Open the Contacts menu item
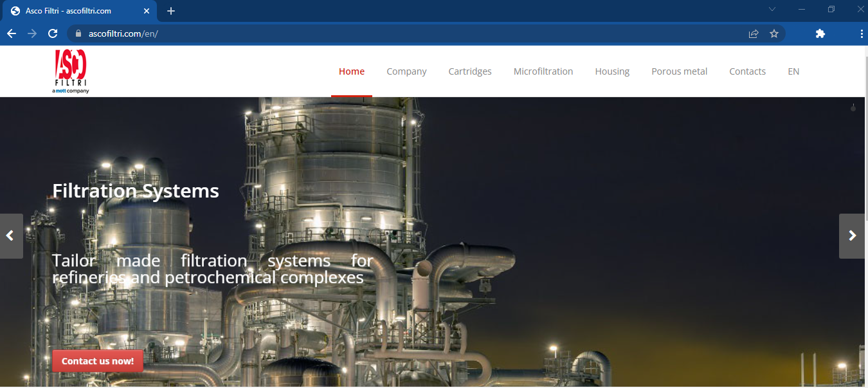The height and width of the screenshot is (388, 868). pos(747,71)
